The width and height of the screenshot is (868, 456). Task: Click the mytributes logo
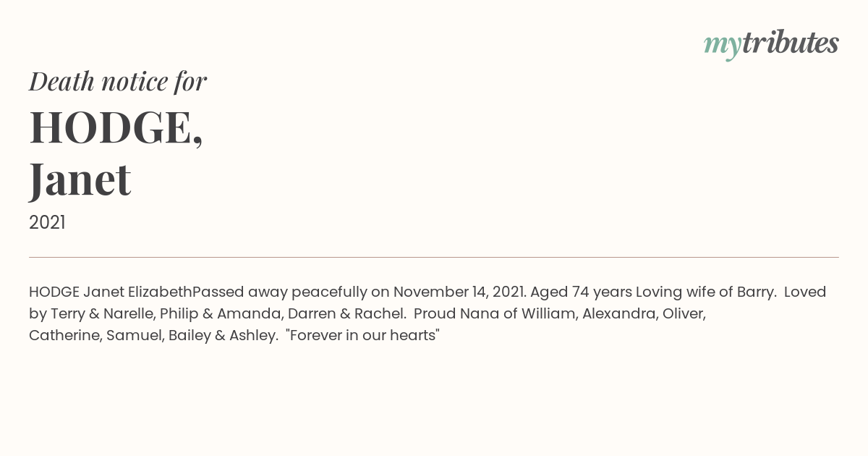tap(771, 45)
